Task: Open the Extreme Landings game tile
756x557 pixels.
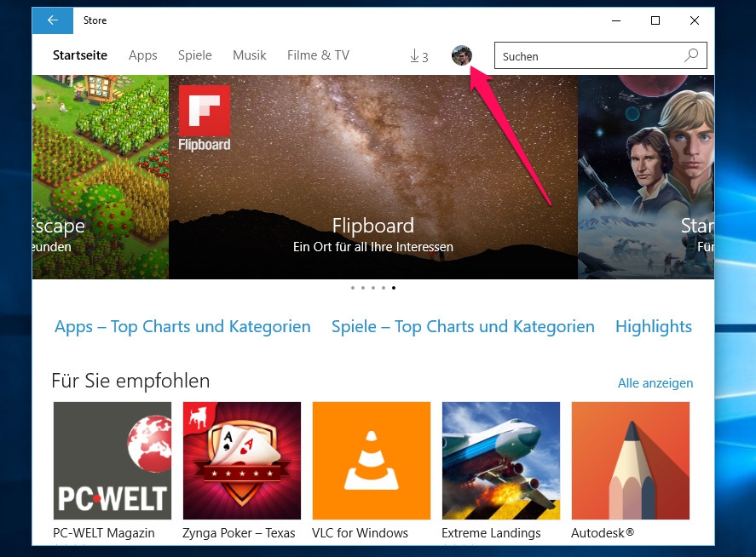Action: pos(501,461)
